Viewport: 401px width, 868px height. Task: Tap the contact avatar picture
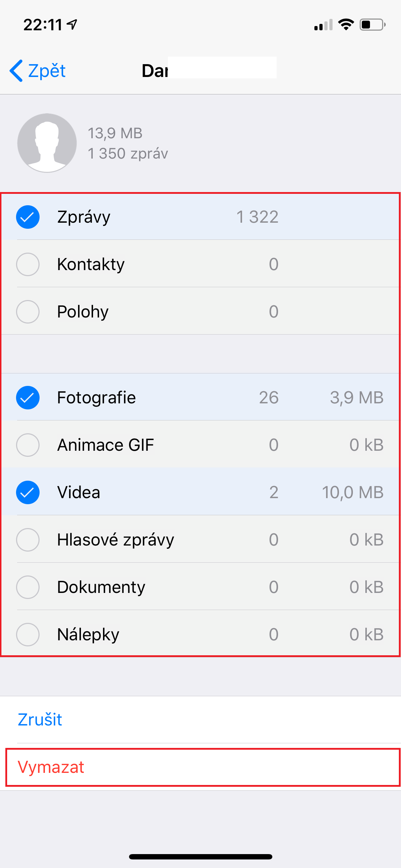coord(47,143)
